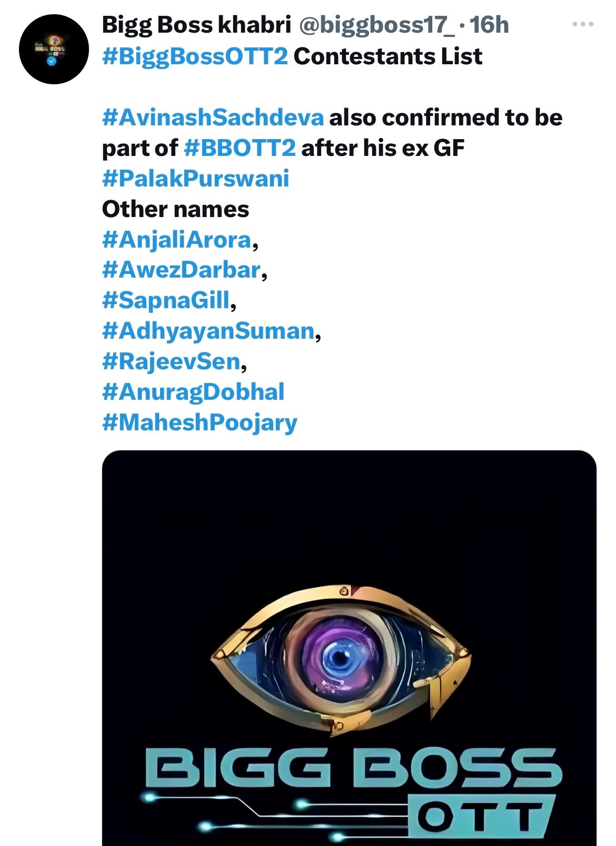This screenshot has height=846, width=616.
Task: Click the 16h tweet timestamp
Action: pos(489,25)
